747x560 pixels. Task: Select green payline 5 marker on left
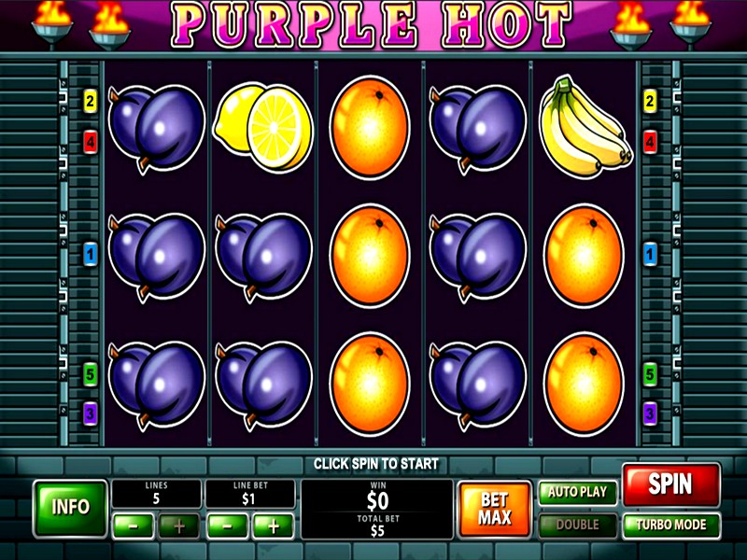click(x=90, y=374)
